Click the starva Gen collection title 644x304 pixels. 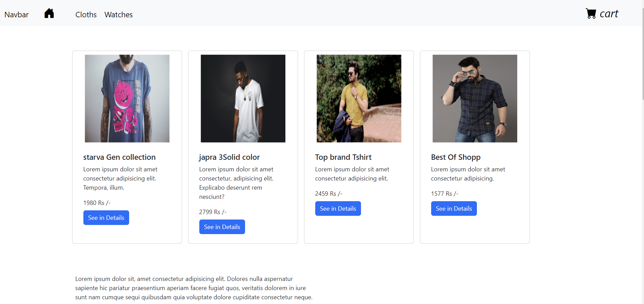click(x=119, y=157)
